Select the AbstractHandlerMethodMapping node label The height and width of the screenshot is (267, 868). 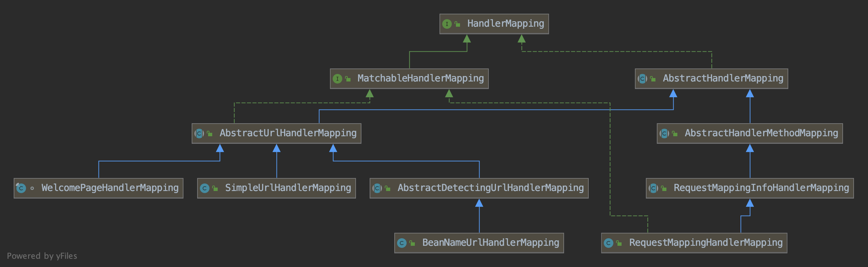click(x=761, y=133)
